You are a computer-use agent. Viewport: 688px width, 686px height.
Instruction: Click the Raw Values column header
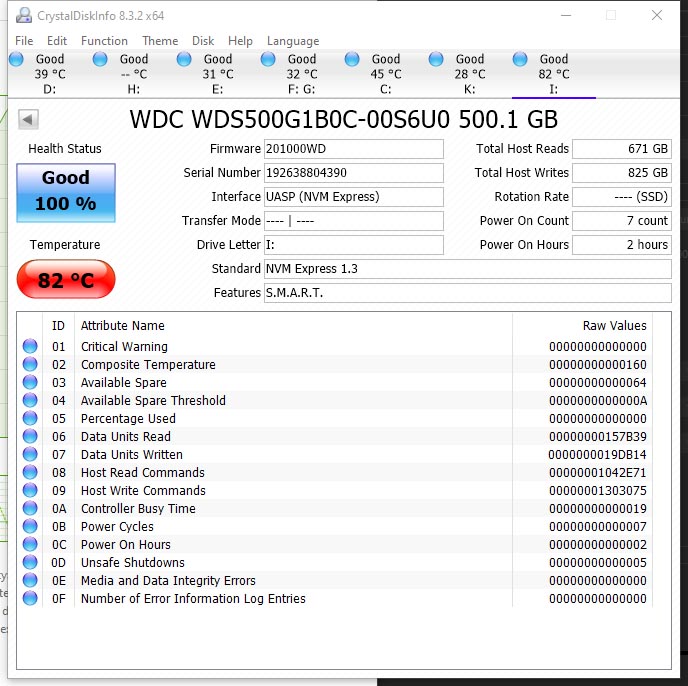click(x=614, y=326)
